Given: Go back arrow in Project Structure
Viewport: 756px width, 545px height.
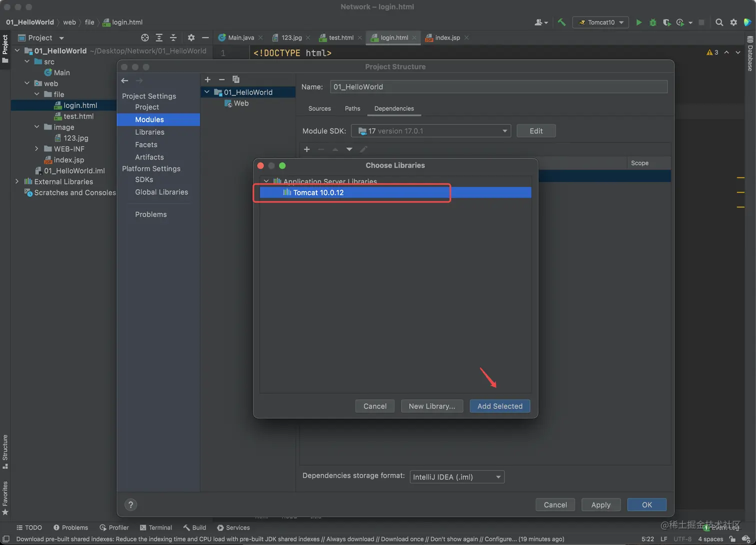Looking at the screenshot, I should coord(124,80).
